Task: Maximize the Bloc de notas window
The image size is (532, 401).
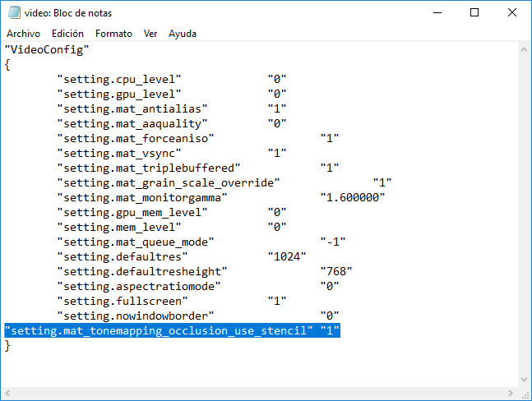Action: point(474,13)
